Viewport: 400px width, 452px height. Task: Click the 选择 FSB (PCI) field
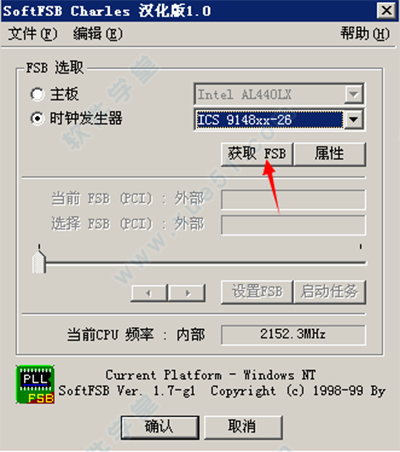(293, 224)
